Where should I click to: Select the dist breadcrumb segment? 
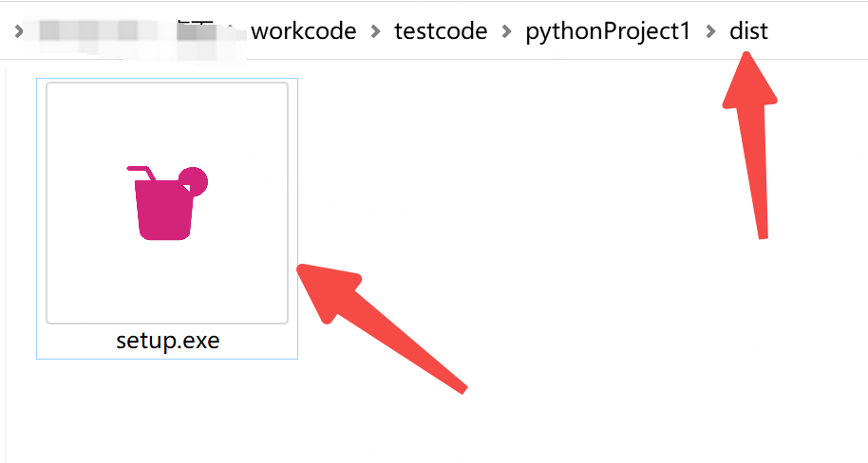pos(748,31)
